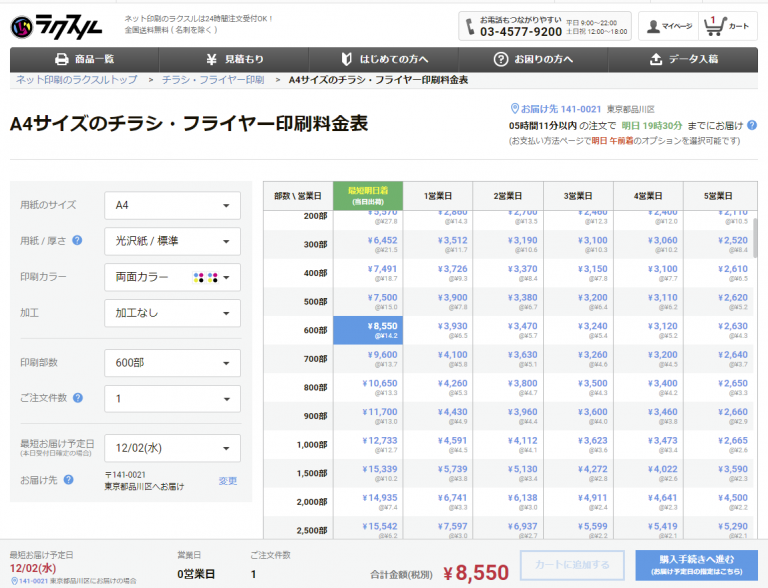Go to 見積もり menu item
768x588 pixels.
point(234,59)
